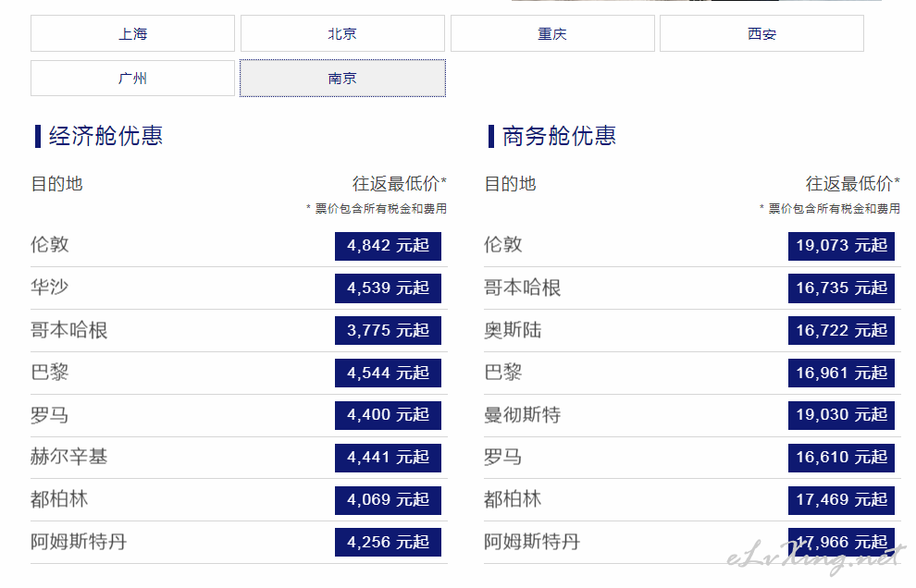Screen dimensions: 916x588
Task: Choose the 西安 departure tab
Action: click(x=761, y=34)
